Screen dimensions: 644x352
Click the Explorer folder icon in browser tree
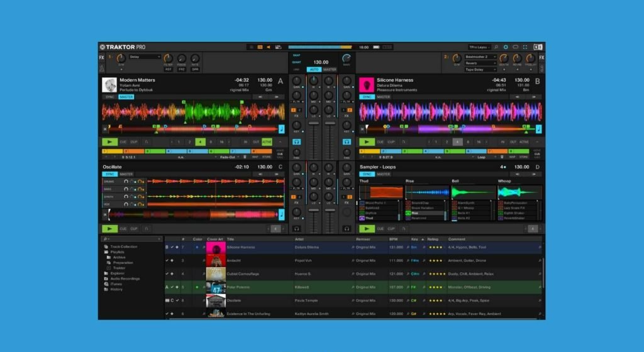106,273
